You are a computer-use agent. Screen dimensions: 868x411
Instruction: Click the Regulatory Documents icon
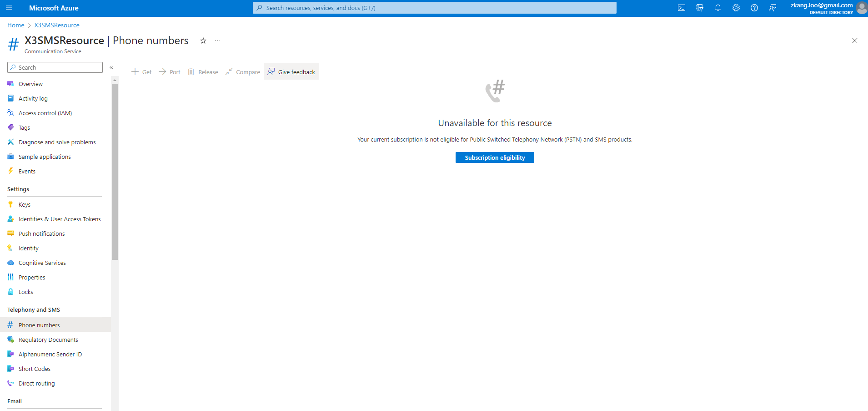[10, 340]
